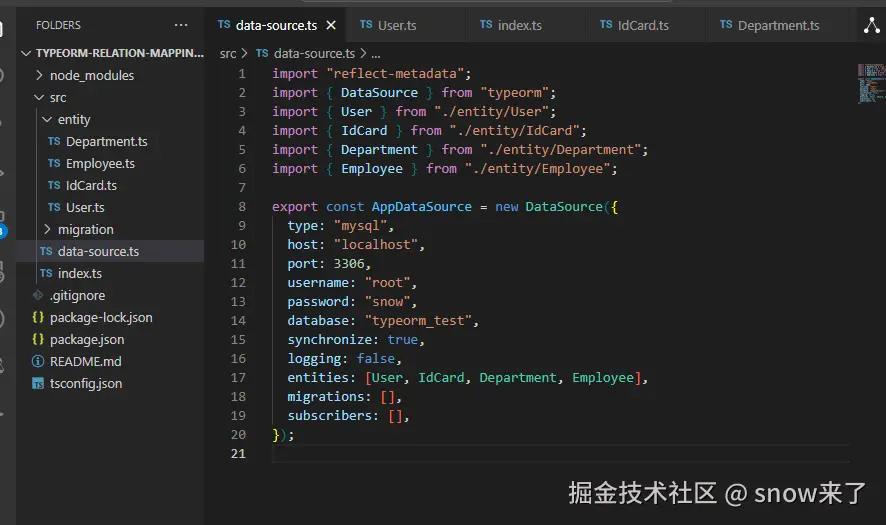Click the breadcrumb ellipsis segment
Viewport: 886px width, 525px height.
coord(376,54)
